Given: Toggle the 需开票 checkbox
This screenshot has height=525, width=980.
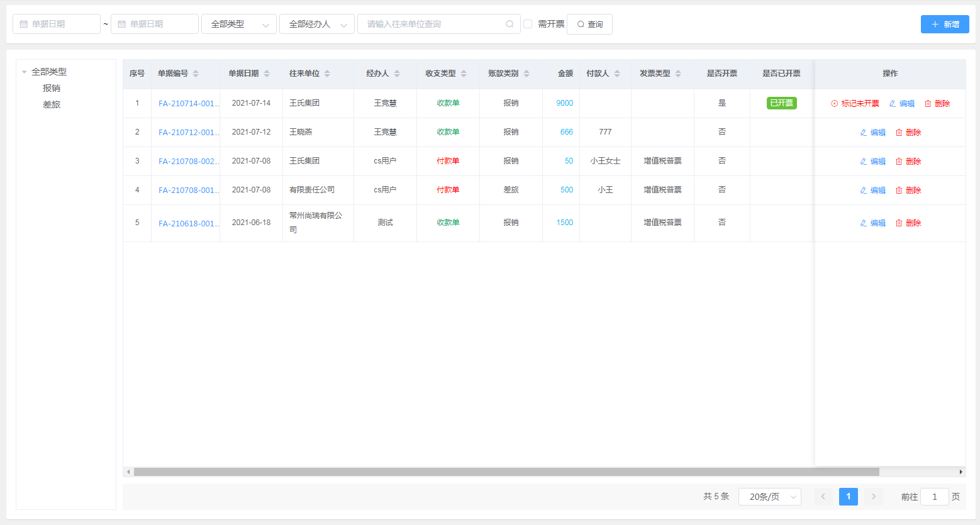Looking at the screenshot, I should click(x=528, y=24).
